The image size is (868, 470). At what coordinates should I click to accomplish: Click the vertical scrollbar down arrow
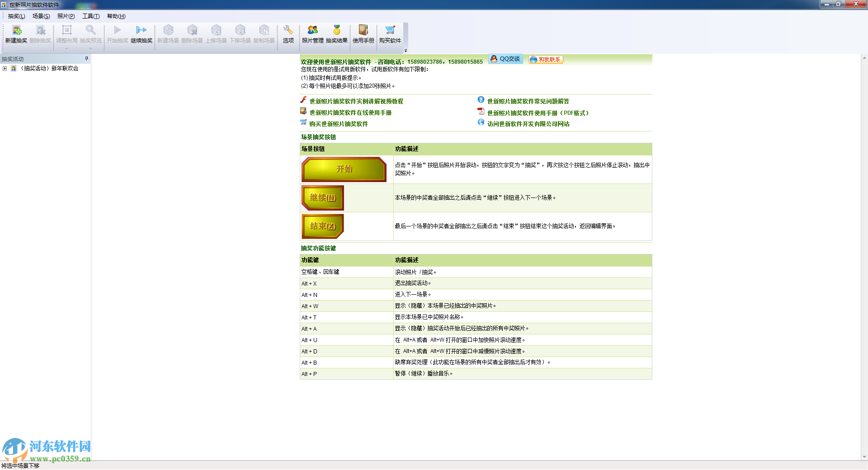[864, 456]
